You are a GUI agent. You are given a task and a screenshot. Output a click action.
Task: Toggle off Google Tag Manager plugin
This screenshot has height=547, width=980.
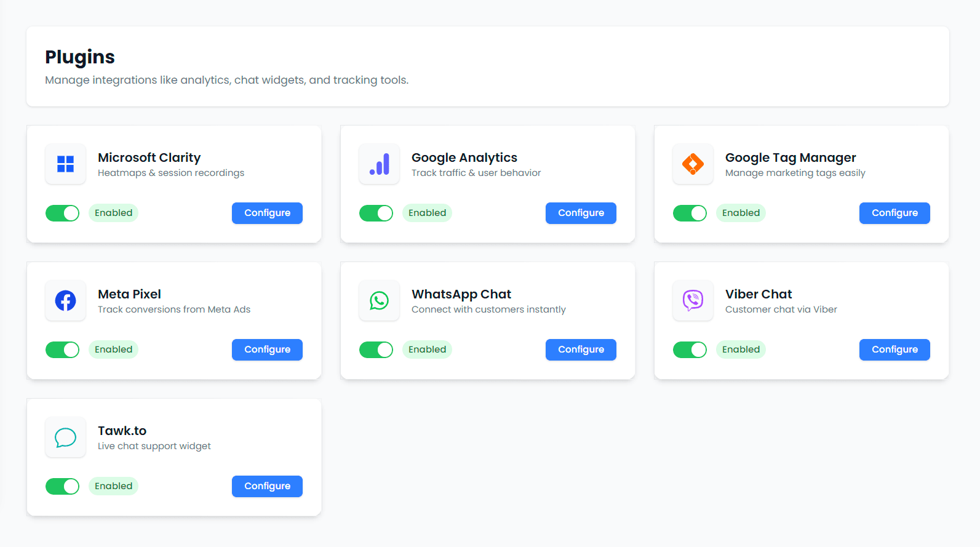coord(690,214)
